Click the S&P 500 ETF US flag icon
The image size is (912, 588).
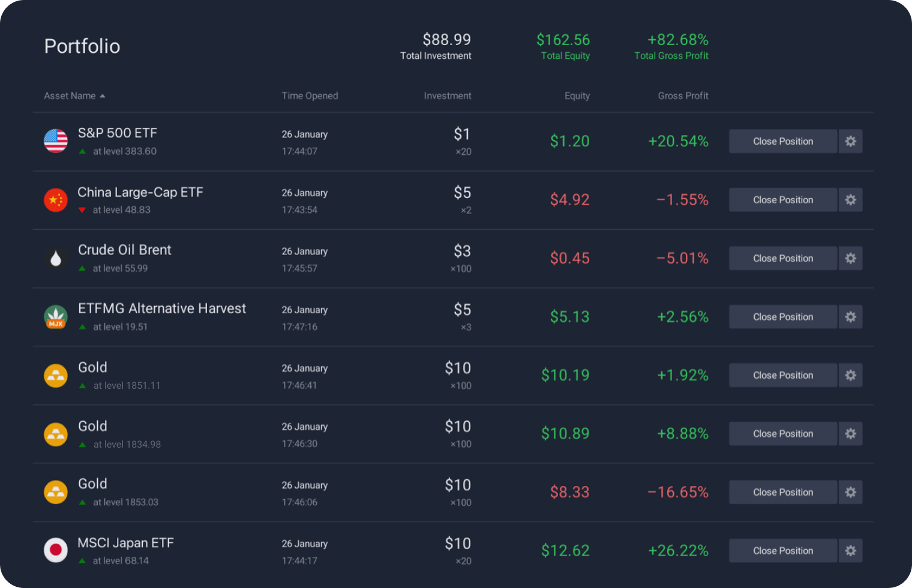[x=56, y=141]
